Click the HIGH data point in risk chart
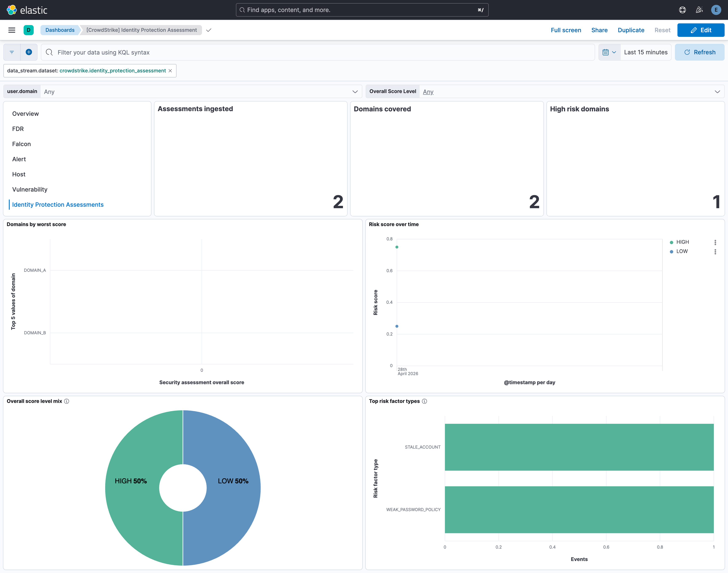Screen dimensions: 728x573 (x=397, y=247)
